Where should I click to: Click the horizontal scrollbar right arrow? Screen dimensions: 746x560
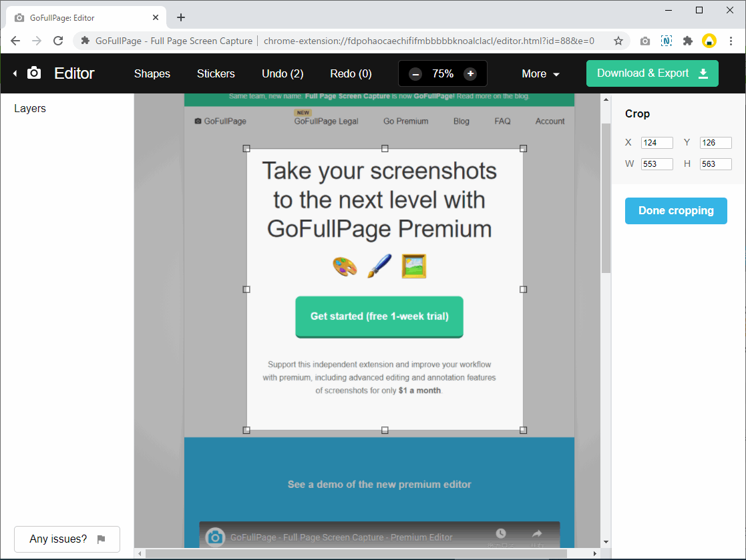pos(594,554)
